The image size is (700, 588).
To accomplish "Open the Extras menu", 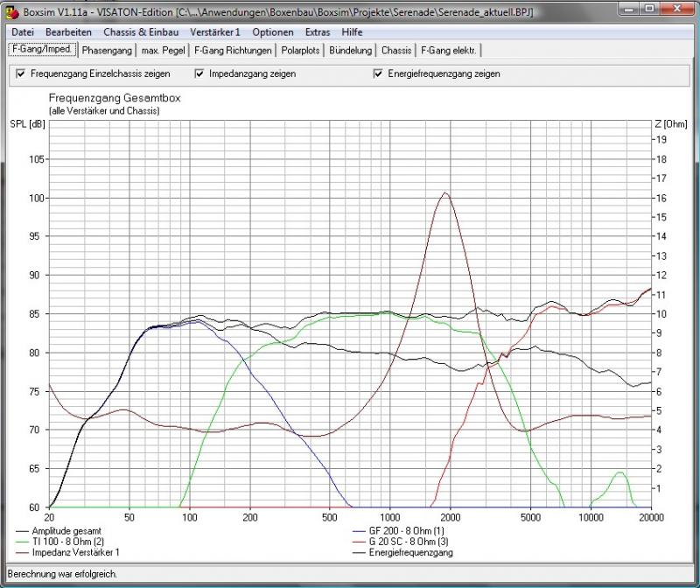I will (318, 31).
